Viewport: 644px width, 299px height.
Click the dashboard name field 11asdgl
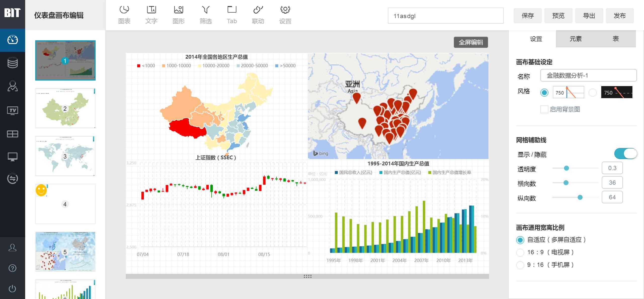(x=446, y=16)
